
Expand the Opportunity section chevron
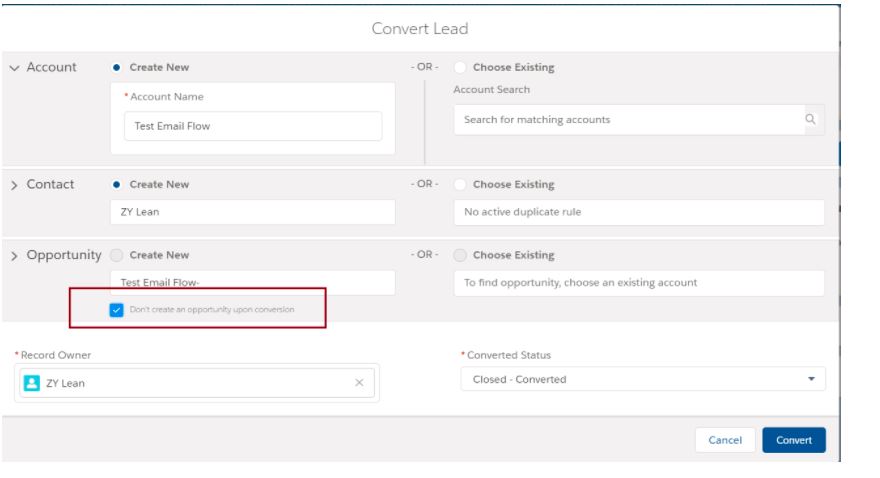click(x=13, y=255)
